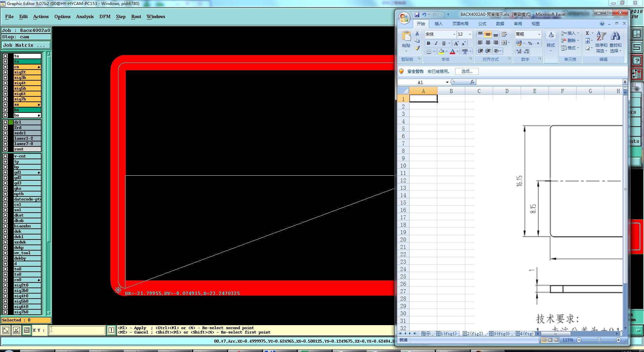Image resolution: width=644 pixels, height=352 pixels.
Task: Apply percent style in Excel
Action: [x=530, y=43]
